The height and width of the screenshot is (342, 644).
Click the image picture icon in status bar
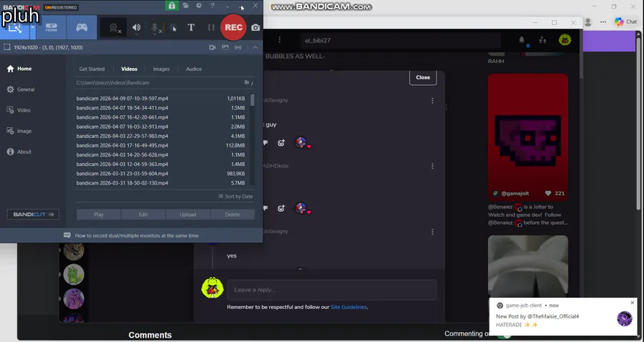coord(225,47)
